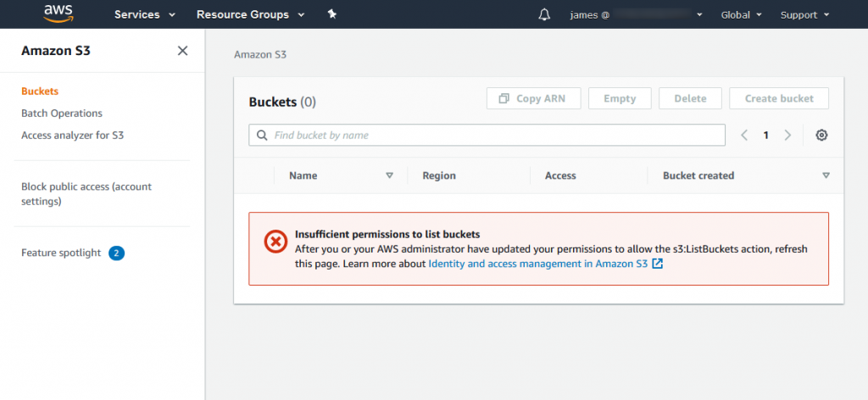Click the Amazon S3 sidebar title
868x400 pixels.
(56, 51)
